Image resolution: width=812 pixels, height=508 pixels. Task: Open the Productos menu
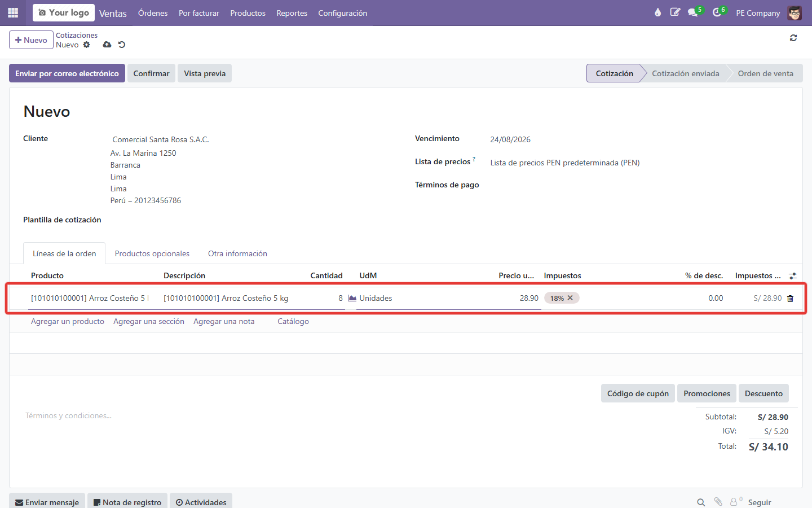click(x=248, y=13)
